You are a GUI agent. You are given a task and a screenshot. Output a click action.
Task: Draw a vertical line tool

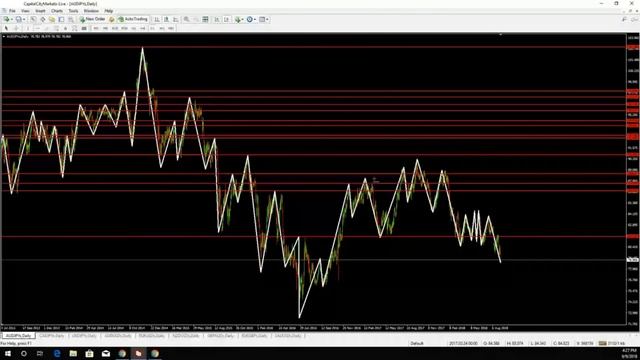27,28
